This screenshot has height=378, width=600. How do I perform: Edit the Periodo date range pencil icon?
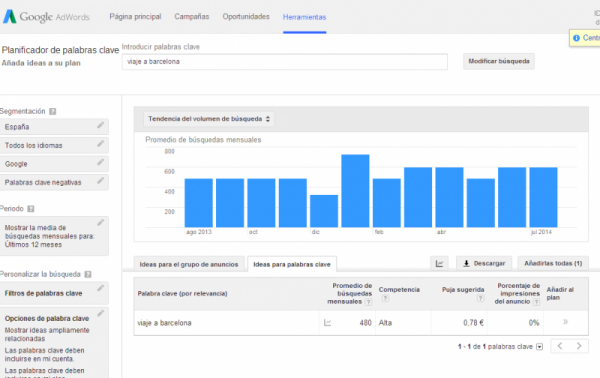tap(100, 223)
